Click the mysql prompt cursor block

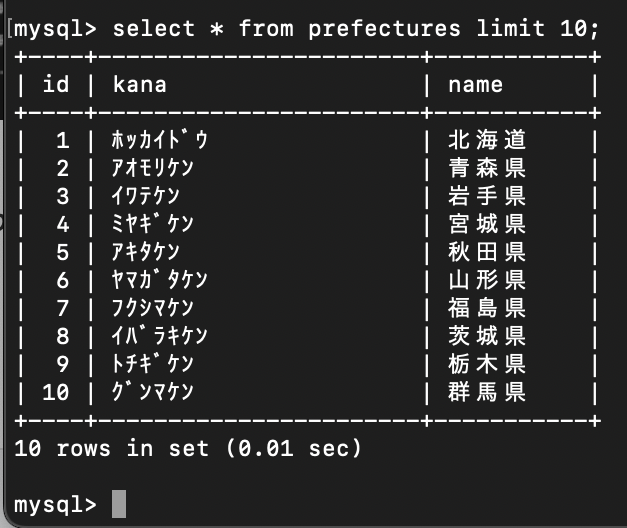click(119, 504)
